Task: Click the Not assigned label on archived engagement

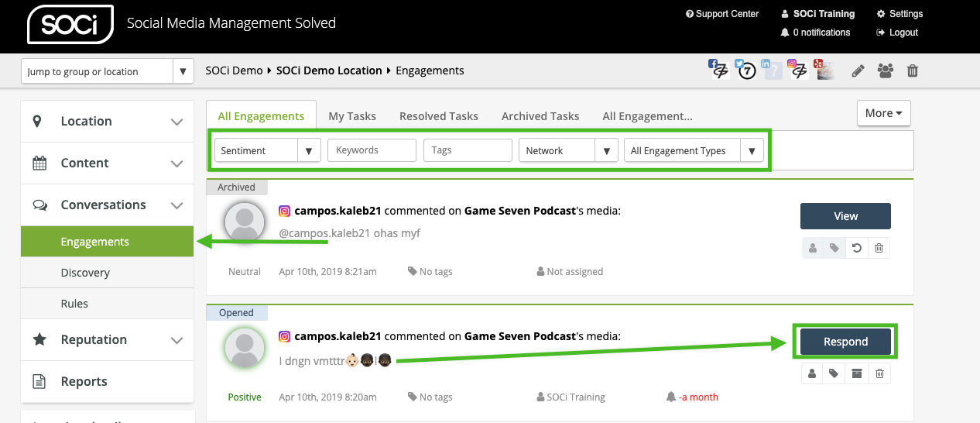Action: point(570,272)
